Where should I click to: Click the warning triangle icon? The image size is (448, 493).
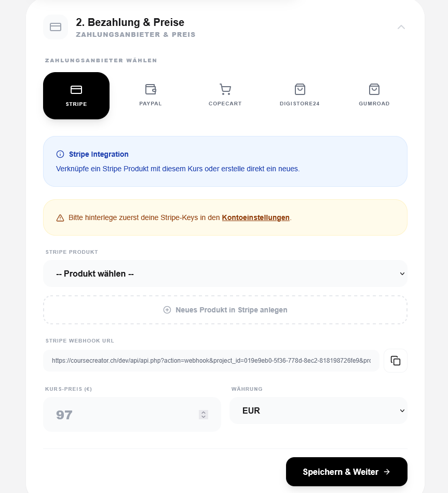pyautogui.click(x=60, y=218)
